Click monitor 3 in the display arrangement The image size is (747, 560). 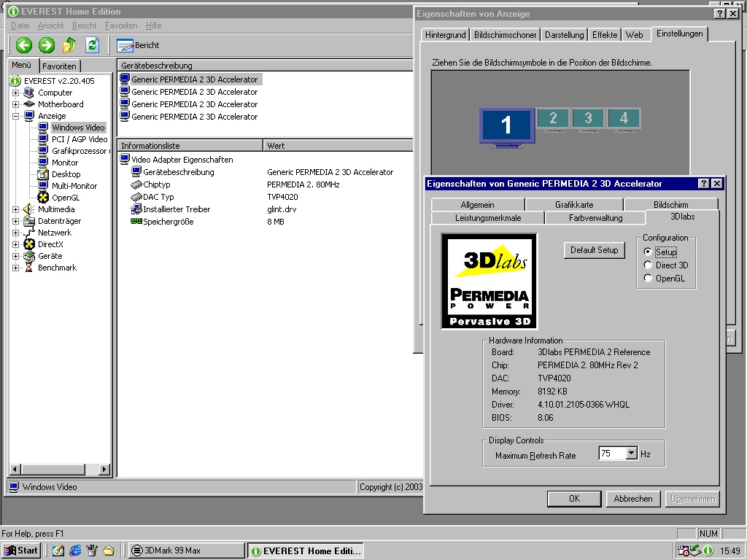[588, 119]
